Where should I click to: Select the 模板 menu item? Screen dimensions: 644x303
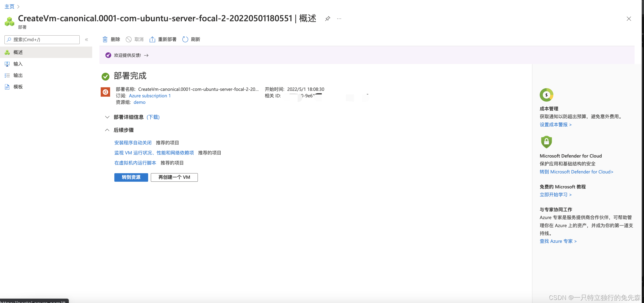pos(18,87)
